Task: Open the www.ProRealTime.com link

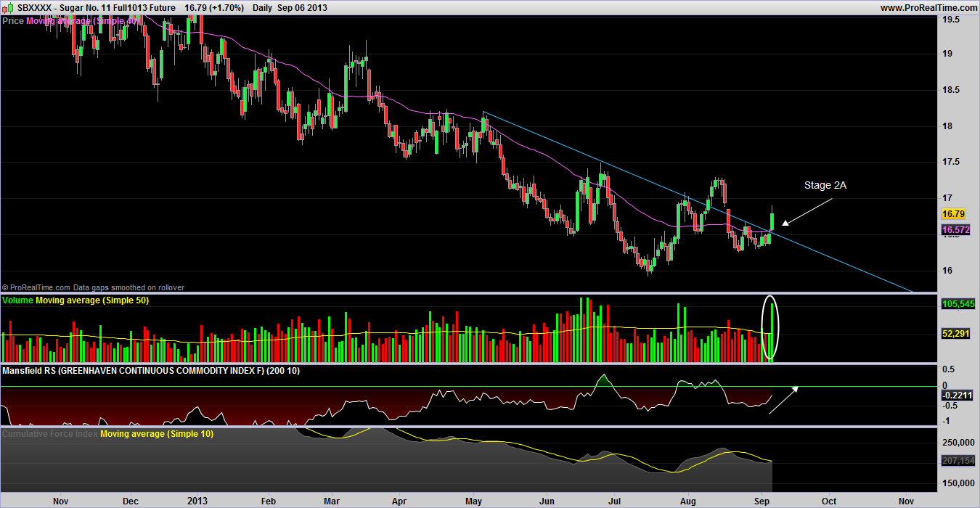Action: click(928, 7)
